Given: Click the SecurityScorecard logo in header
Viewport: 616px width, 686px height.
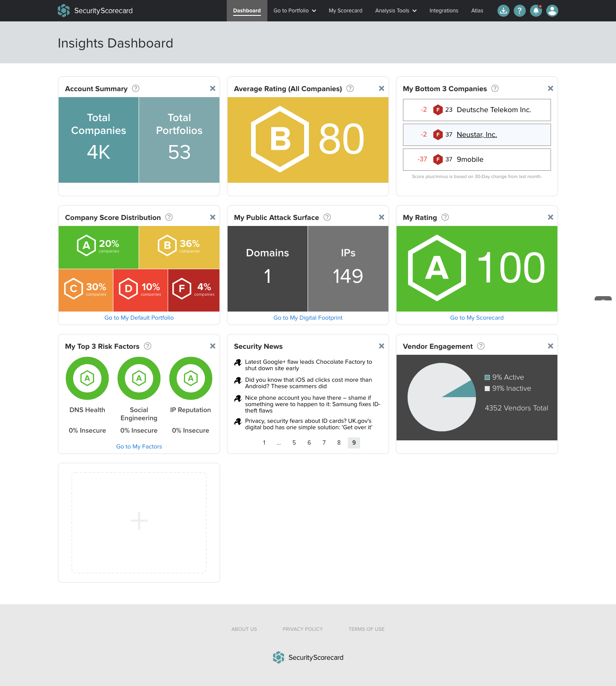Looking at the screenshot, I should 95,11.
